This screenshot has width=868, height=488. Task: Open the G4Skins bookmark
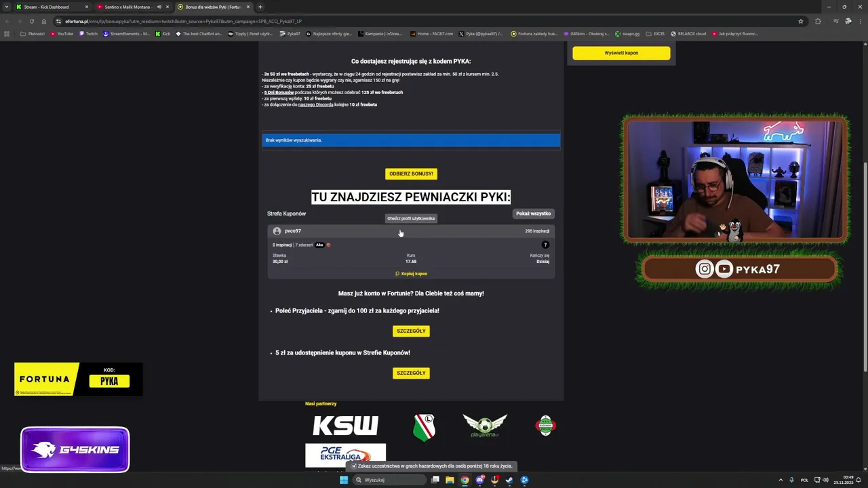tap(586, 34)
